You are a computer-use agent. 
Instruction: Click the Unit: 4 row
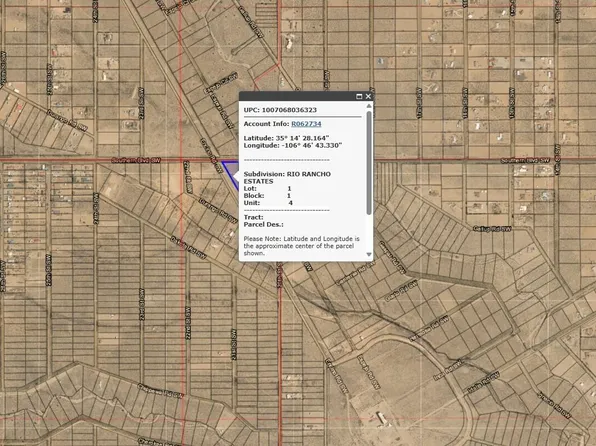tap(268, 203)
